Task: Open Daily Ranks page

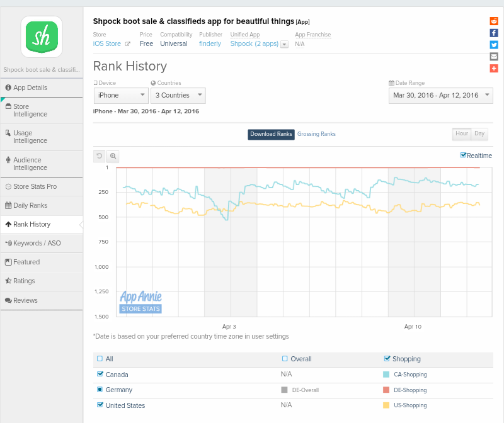Action: (x=42, y=205)
